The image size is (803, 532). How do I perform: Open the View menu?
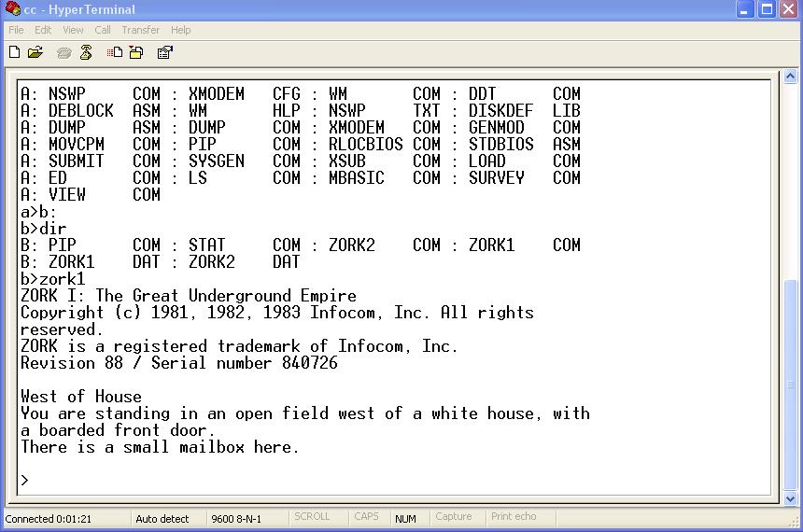click(73, 30)
